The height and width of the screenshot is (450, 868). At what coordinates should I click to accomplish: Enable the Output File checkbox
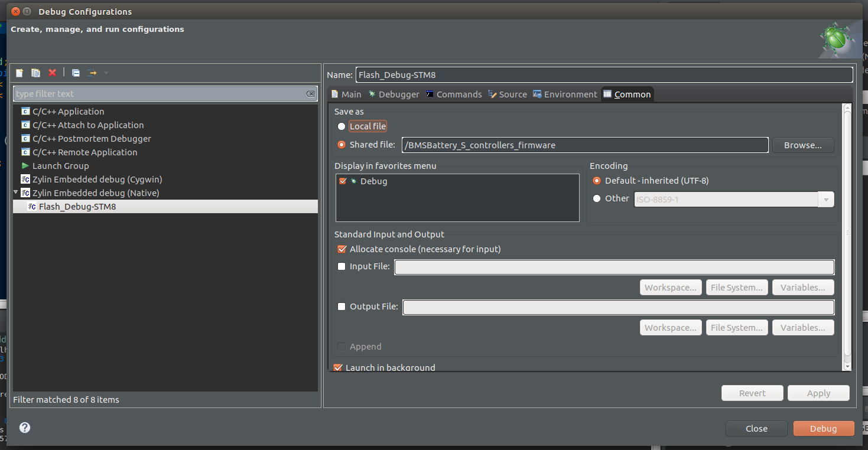pyautogui.click(x=342, y=306)
